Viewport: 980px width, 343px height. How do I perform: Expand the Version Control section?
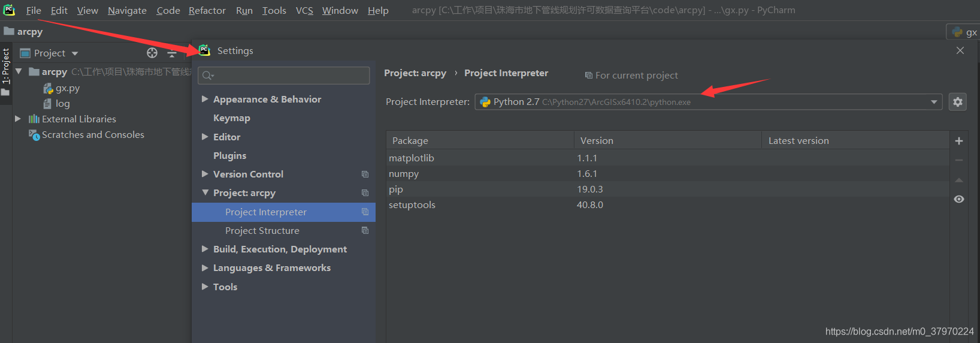[x=205, y=174]
